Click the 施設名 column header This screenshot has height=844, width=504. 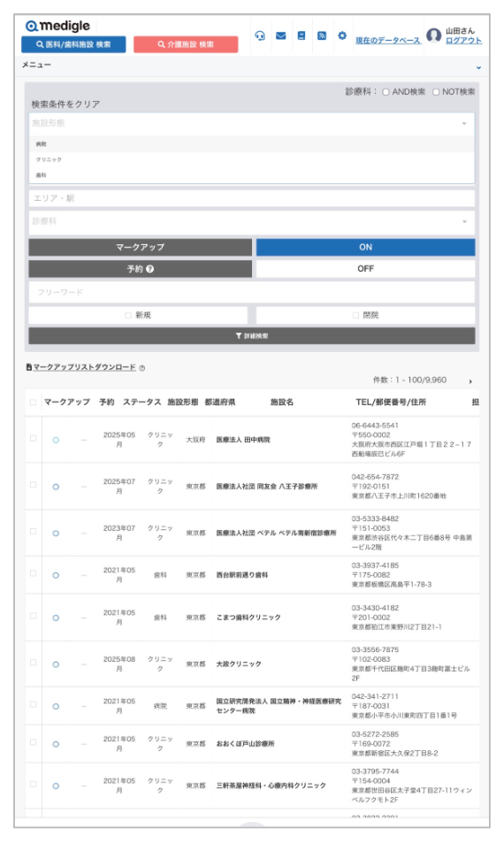(282, 402)
